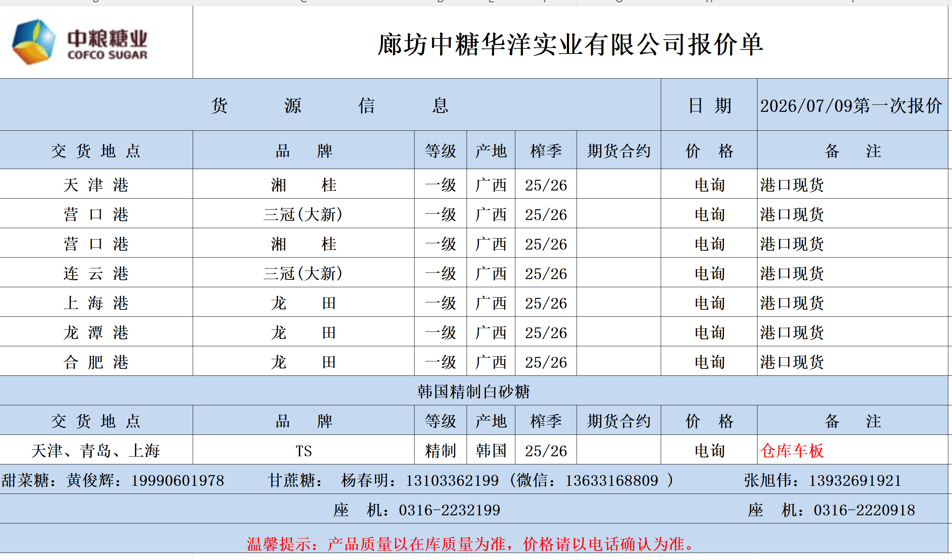952x560 pixels.
Task: Select "龙田" in the 合肥港 row
Action: pyautogui.click(x=303, y=362)
